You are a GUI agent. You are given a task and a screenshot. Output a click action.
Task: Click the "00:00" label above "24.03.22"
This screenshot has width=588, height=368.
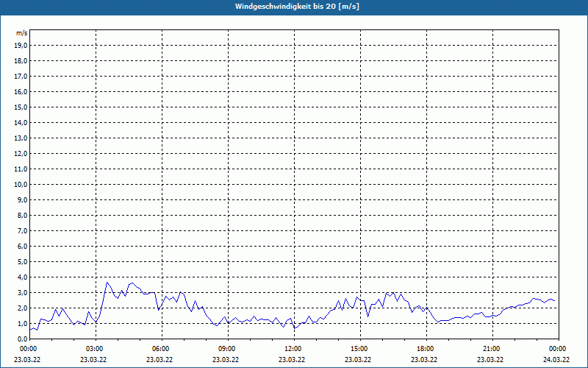coord(559,349)
